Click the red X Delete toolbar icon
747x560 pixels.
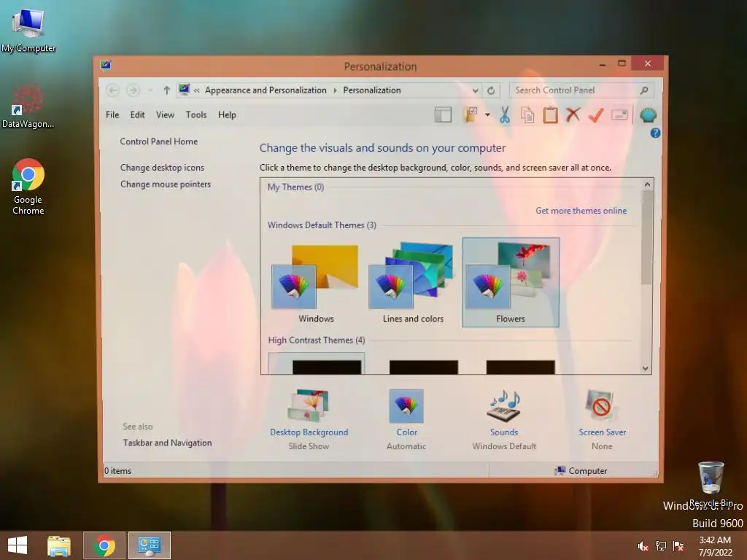(573, 114)
